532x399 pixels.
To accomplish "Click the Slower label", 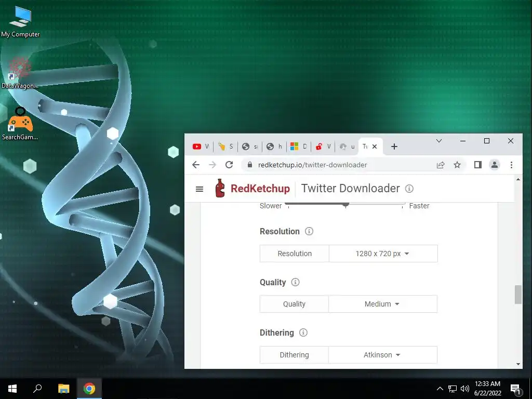I will 271,206.
